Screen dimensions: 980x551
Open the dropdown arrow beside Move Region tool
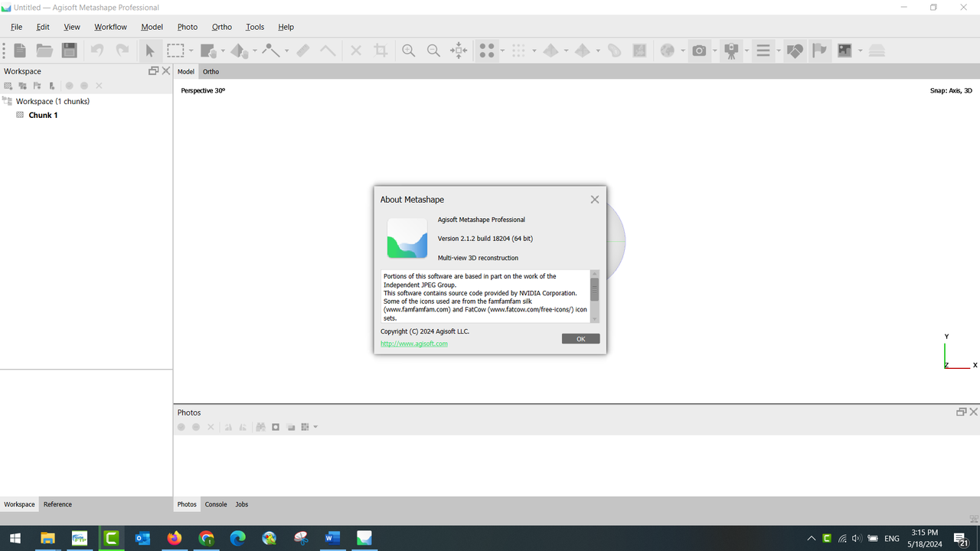tap(223, 51)
